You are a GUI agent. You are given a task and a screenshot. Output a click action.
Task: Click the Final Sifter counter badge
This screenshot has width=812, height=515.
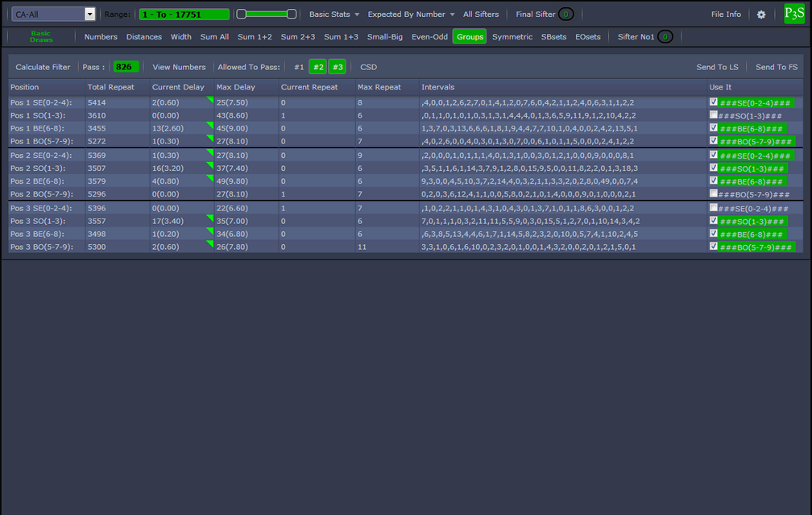pyautogui.click(x=566, y=15)
